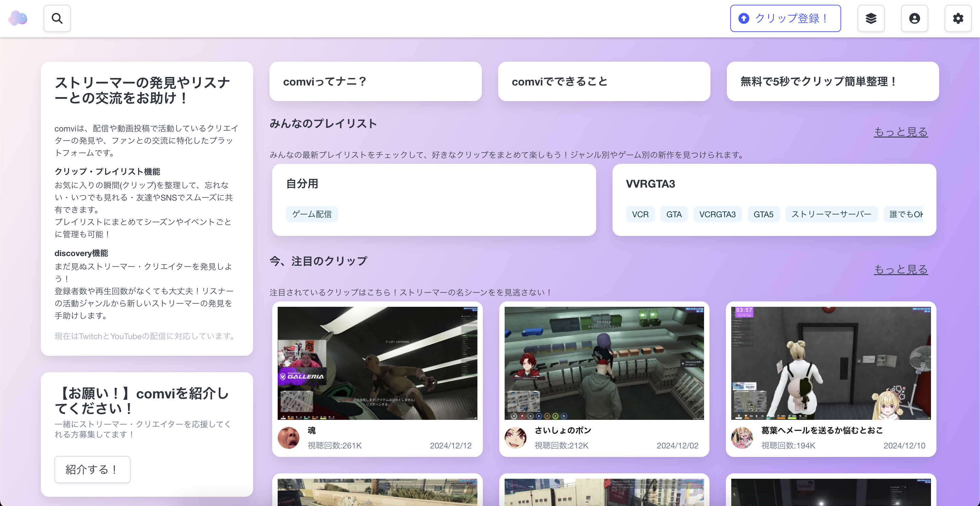Open the settings gear icon
The width and height of the screenshot is (980, 506).
958,18
